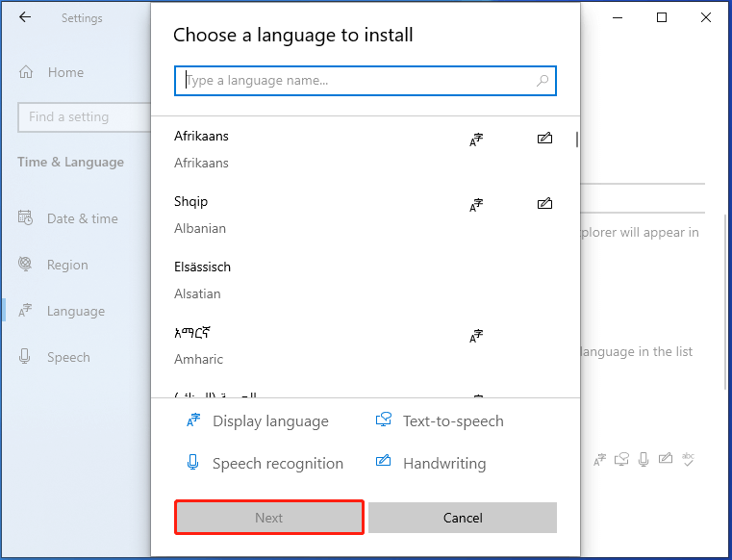The height and width of the screenshot is (560, 732).
Task: Click the back arrow in Settings
Action: point(25,17)
